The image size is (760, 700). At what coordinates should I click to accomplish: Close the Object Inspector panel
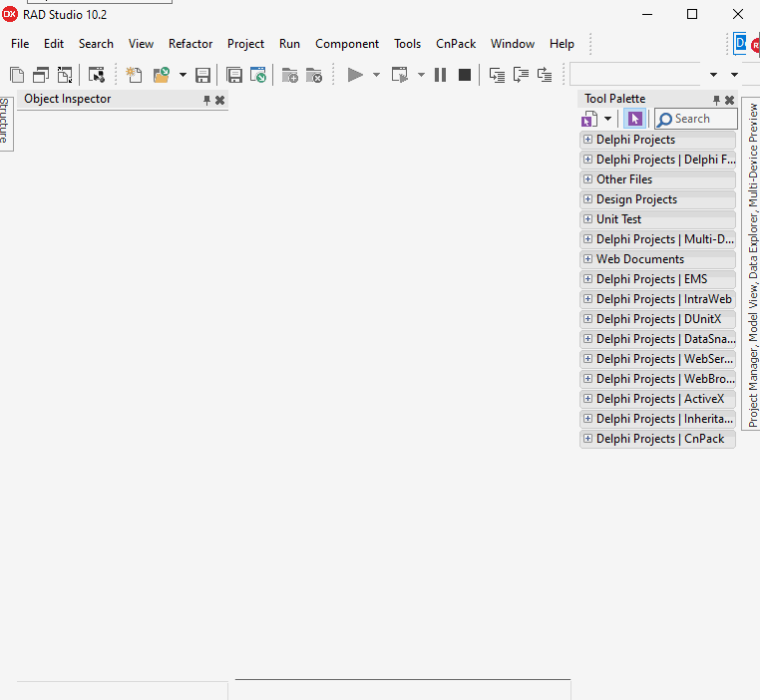click(220, 100)
